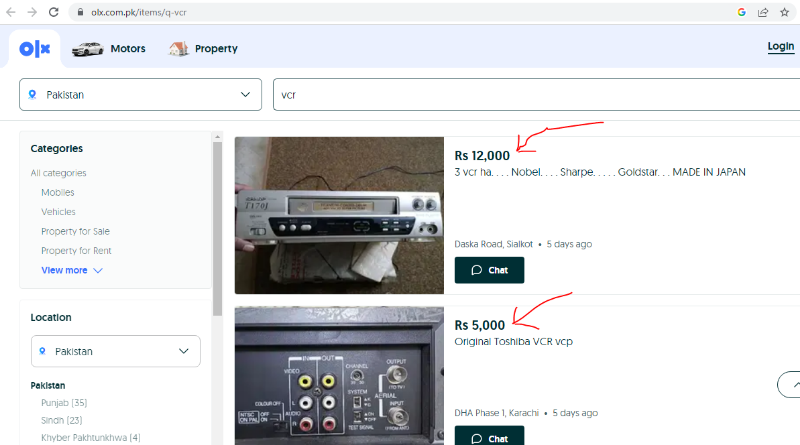Click the sidebar vertical scrollbar
The height and width of the screenshot is (445, 800).
216,230
